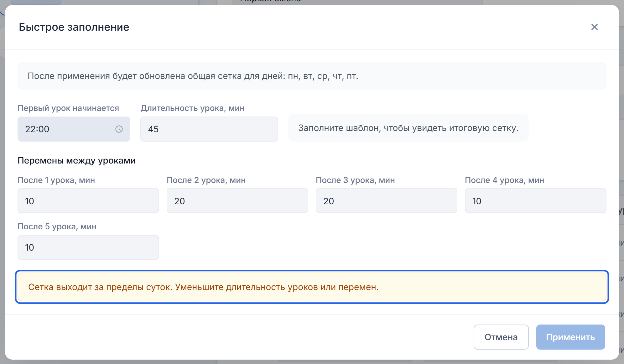The image size is (624, 364).
Task: Click the Заполните шаблон hint text
Action: (408, 128)
